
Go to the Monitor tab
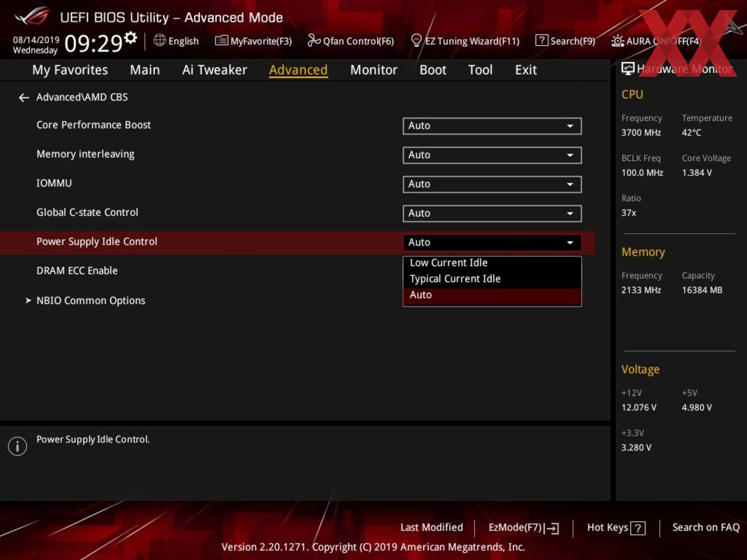(374, 70)
